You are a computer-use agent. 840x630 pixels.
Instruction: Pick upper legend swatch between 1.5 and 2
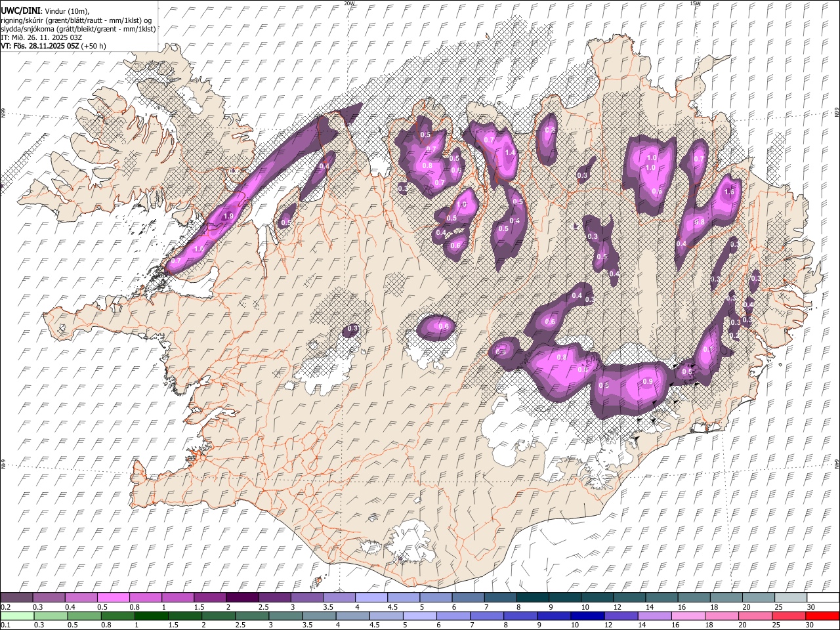209,598
